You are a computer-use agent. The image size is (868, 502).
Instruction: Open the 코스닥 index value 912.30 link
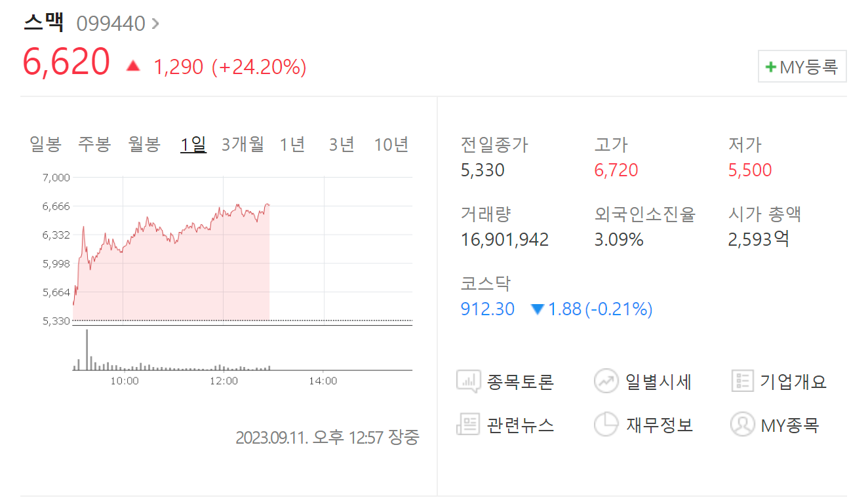[487, 309]
